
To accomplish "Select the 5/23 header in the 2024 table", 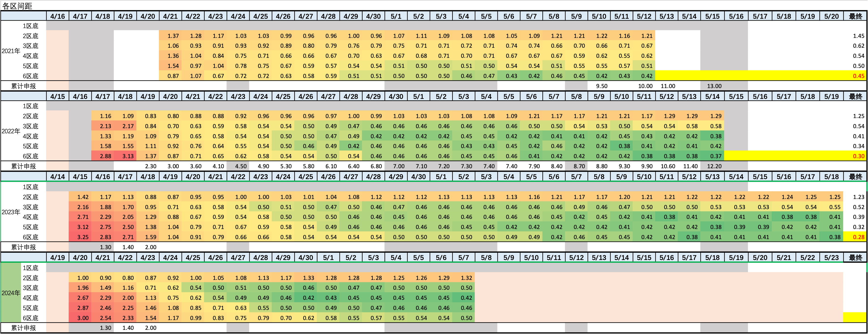I will tap(831, 258).
